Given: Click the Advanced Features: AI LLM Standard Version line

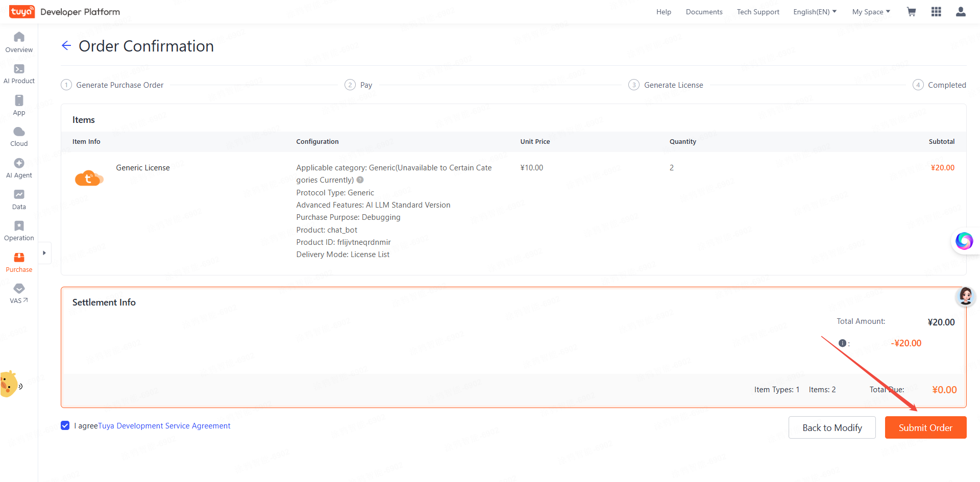Looking at the screenshot, I should point(373,205).
